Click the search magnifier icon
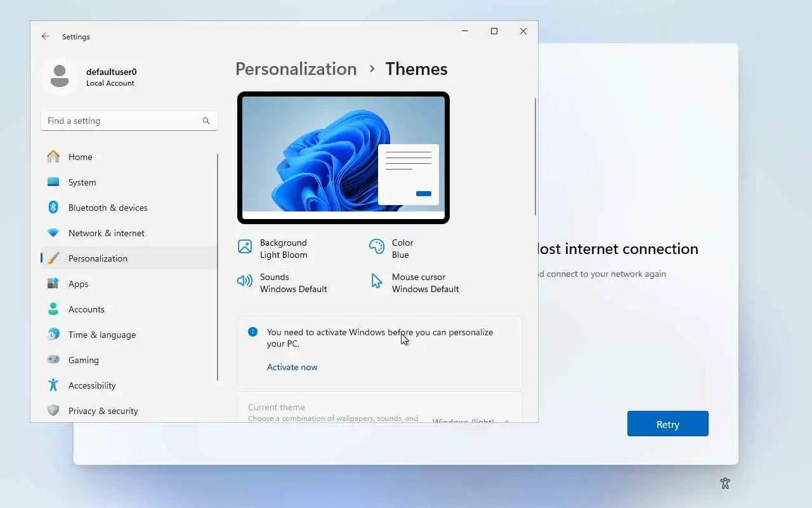The height and width of the screenshot is (508, 812). click(206, 121)
